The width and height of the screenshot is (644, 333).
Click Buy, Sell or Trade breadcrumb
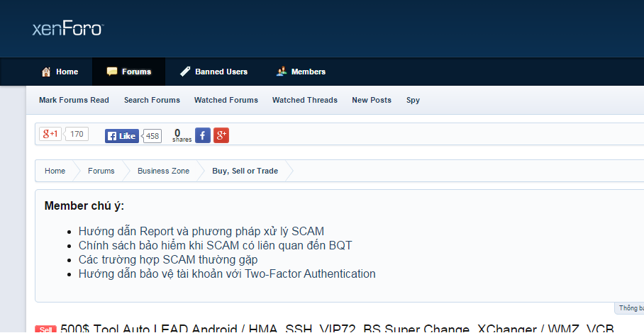click(x=245, y=171)
